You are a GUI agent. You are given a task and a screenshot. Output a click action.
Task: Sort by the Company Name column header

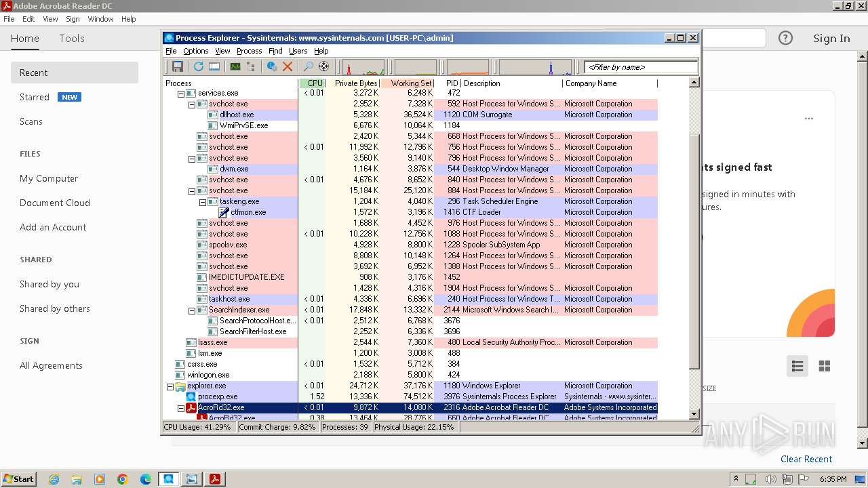[x=610, y=83]
